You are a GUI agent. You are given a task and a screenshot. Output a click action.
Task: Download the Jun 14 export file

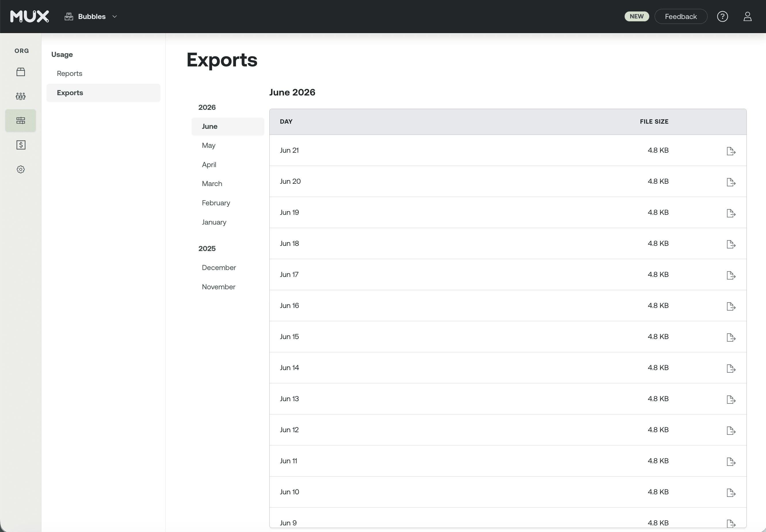click(731, 368)
